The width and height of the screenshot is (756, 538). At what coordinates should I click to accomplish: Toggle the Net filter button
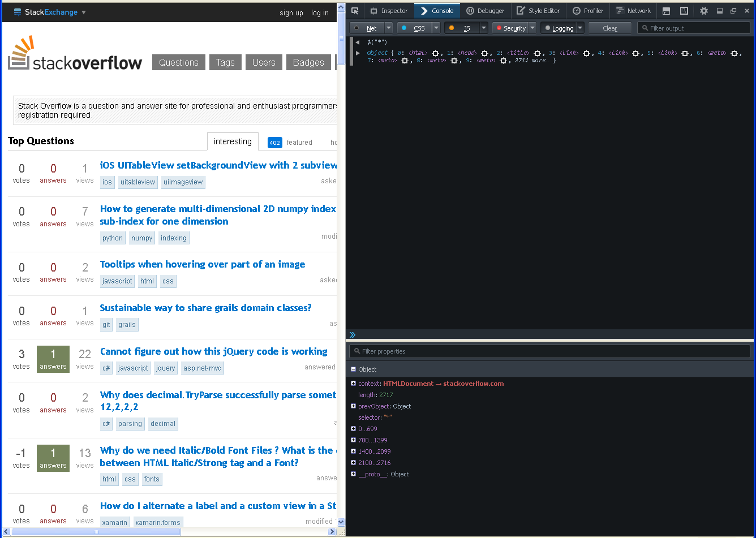367,28
